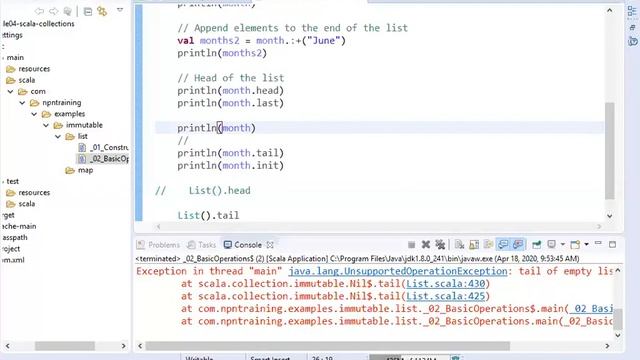Open Display Selected Console dropdown arrow

tap(562, 244)
